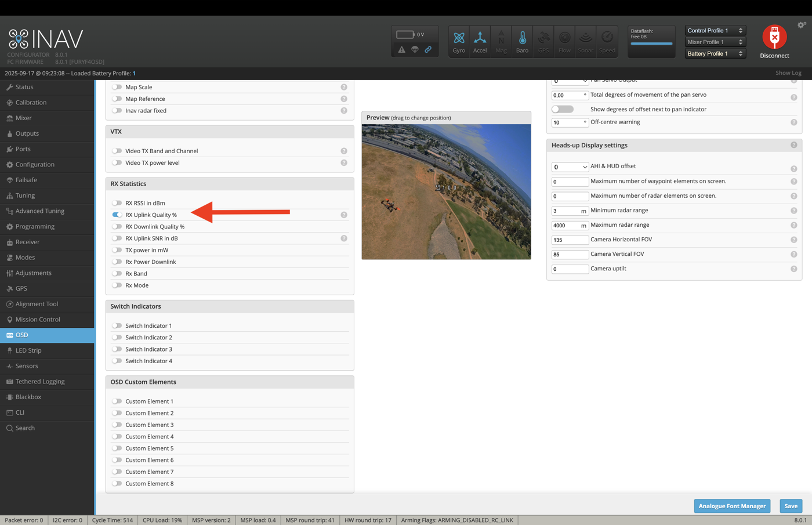This screenshot has width=812, height=525.
Task: Turn on Custom Element 8 toggle
Action: coord(117,483)
